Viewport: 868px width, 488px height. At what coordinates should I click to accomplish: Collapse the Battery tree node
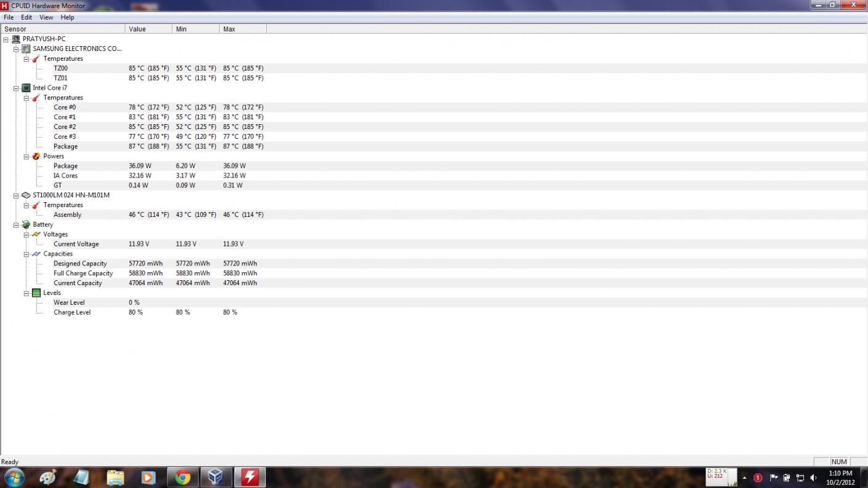point(16,225)
